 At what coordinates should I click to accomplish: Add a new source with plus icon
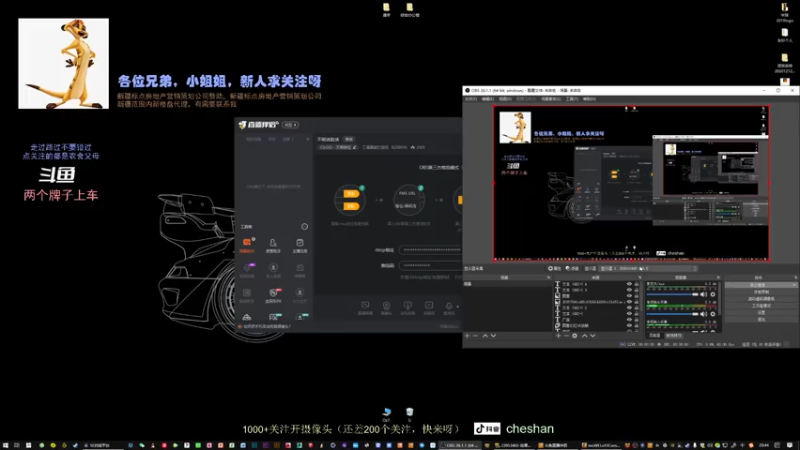558,336
